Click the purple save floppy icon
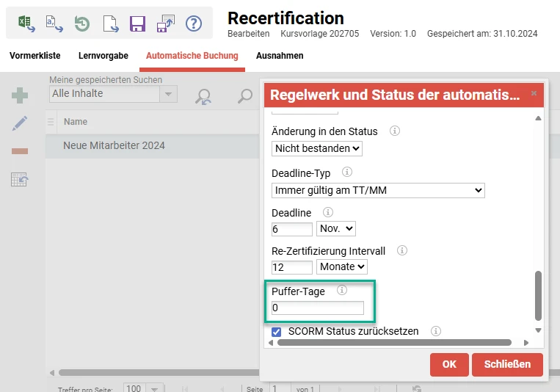Screen dimensions: 560x392 [x=137, y=23]
